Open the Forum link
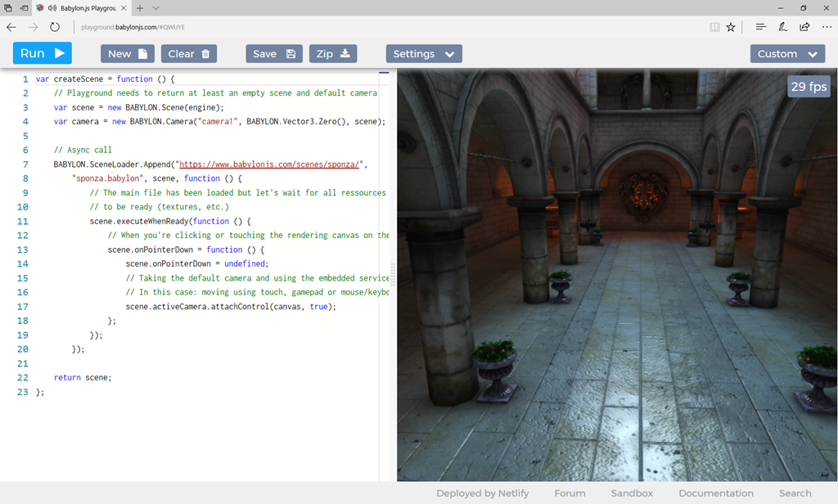This screenshot has width=838, height=504. point(570,493)
